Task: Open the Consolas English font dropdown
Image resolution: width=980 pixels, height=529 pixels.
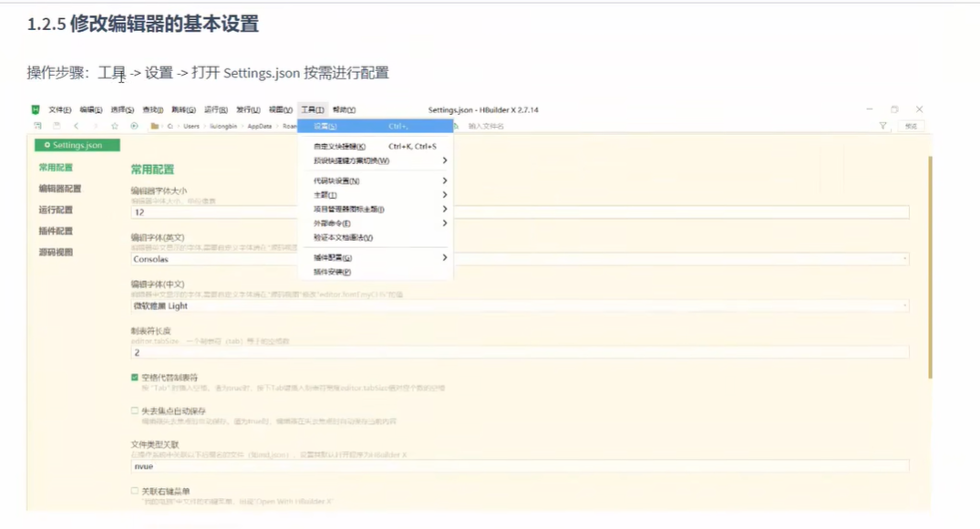Action: 520,259
